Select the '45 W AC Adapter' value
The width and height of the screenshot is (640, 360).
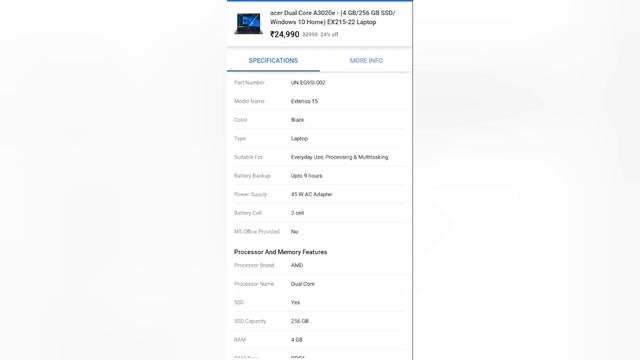[x=311, y=194]
